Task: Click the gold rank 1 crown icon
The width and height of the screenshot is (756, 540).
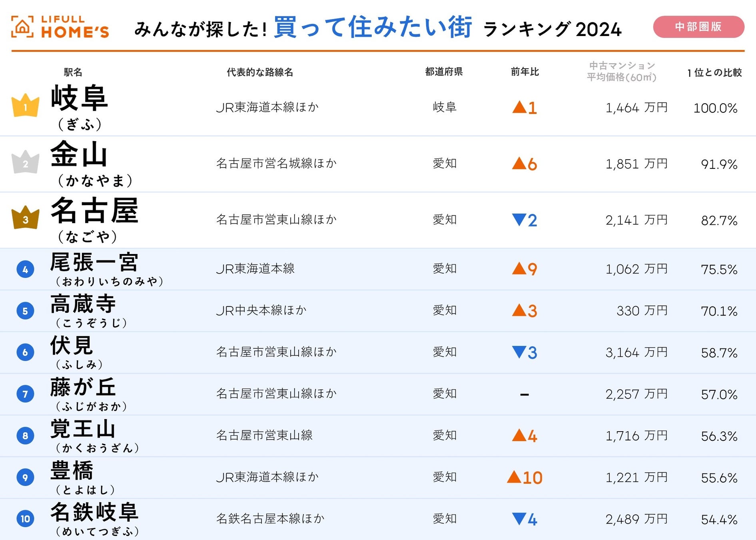Action: 26,106
